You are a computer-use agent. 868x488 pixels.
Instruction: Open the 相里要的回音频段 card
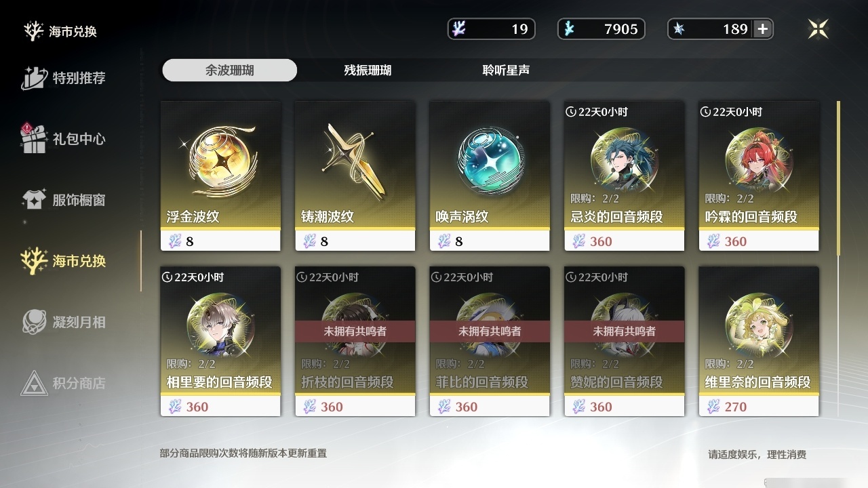(220, 342)
